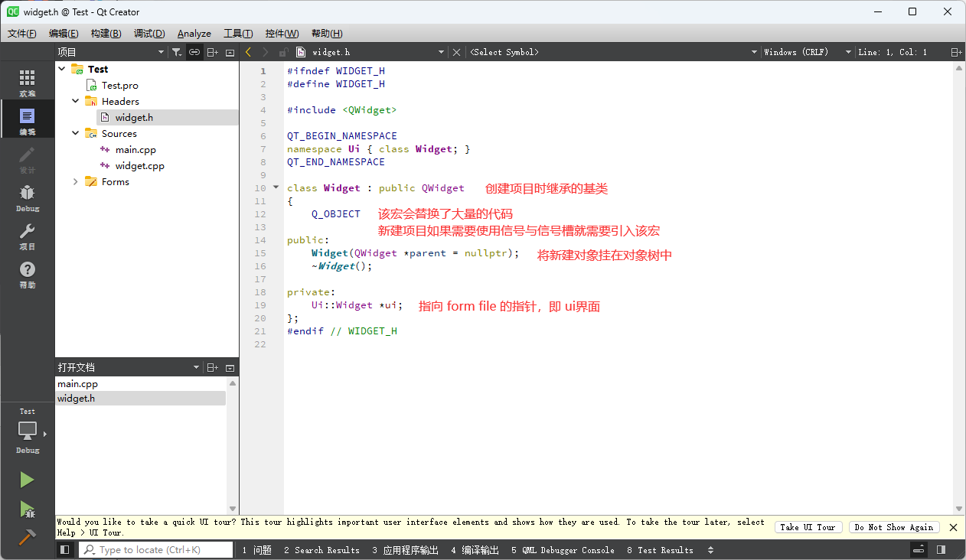This screenshot has width=966, height=560.
Task: Click Take UI Tour button
Action: pyautogui.click(x=808, y=527)
